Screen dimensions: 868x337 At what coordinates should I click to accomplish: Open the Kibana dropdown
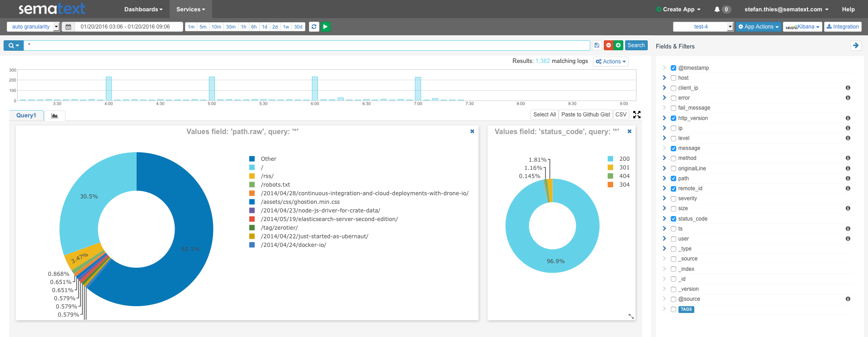click(803, 27)
